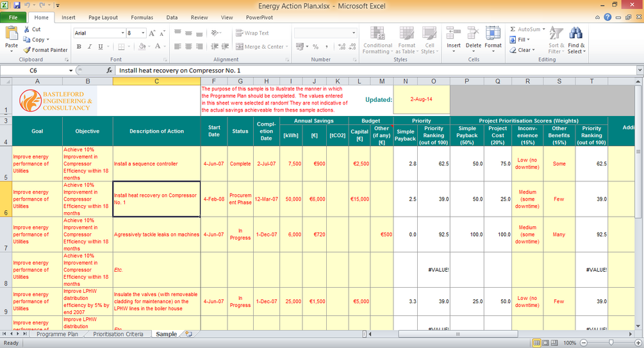
Task: Click the Paste icon in Clipboard group
Action: point(11,33)
